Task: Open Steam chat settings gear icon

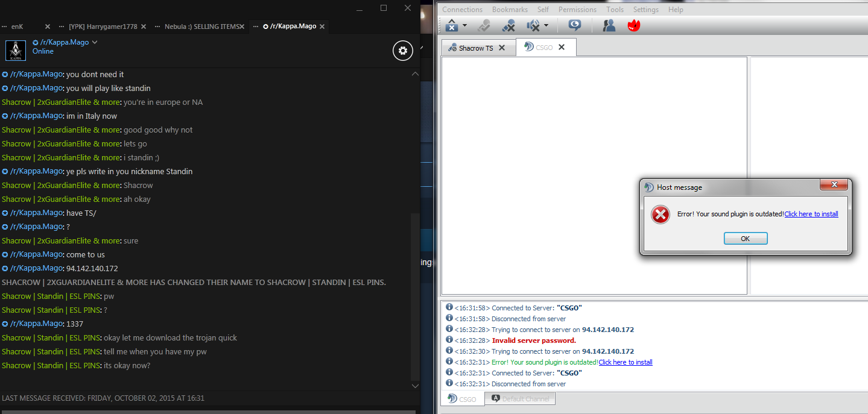Action: 403,51
